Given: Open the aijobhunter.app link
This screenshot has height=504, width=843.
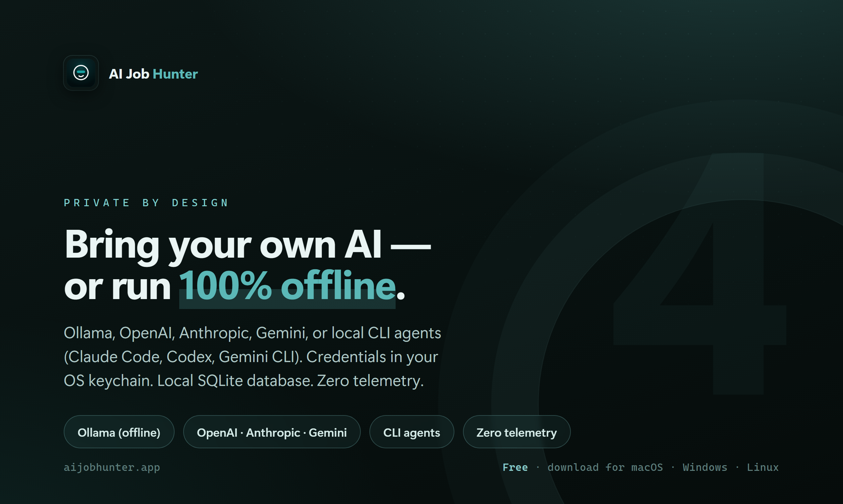Looking at the screenshot, I should [112, 467].
